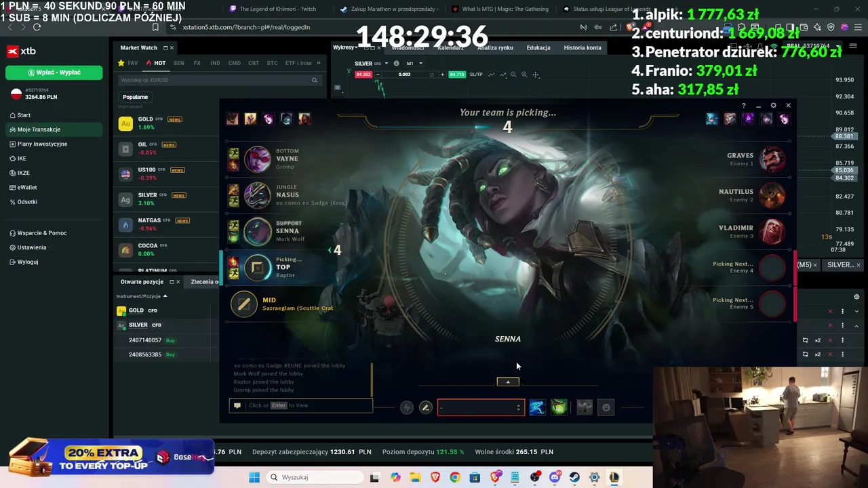Click Wyloguj to log out of xtb

click(24, 262)
